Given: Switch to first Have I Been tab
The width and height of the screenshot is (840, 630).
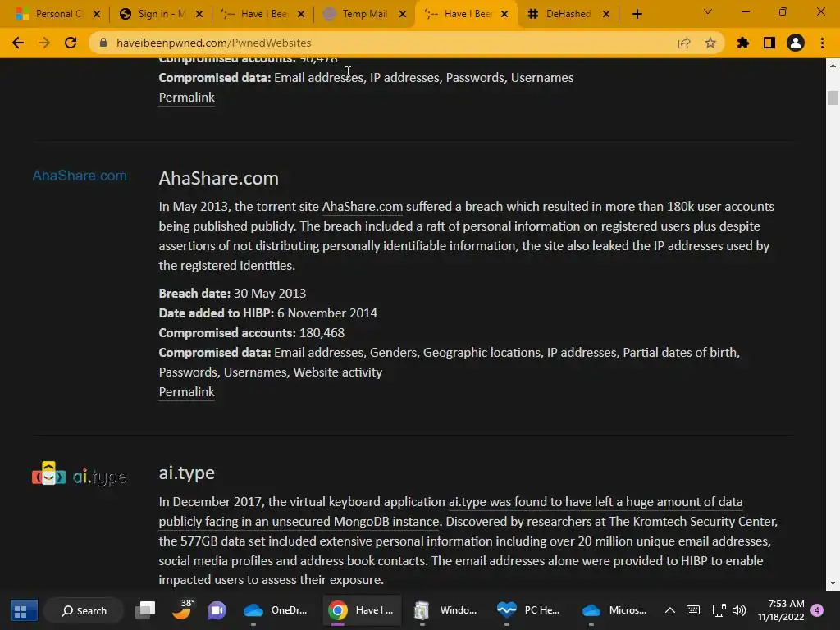Looking at the screenshot, I should coord(262,14).
